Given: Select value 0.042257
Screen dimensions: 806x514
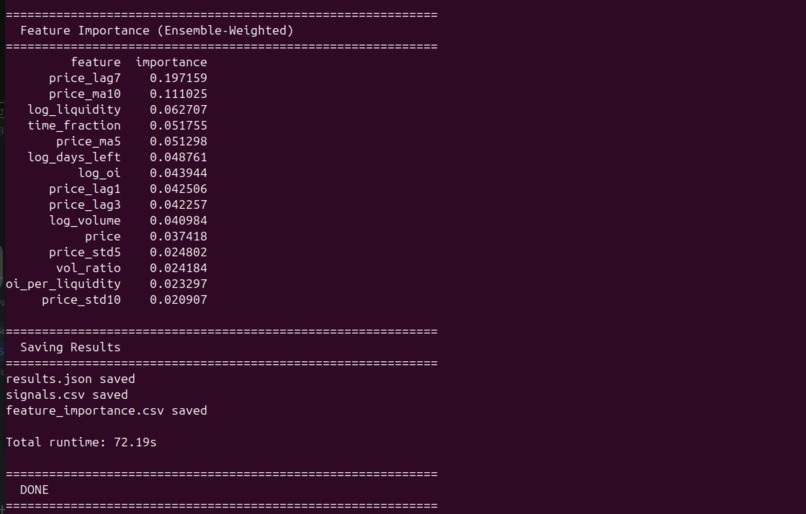Looking at the screenshot, I should [x=178, y=205].
